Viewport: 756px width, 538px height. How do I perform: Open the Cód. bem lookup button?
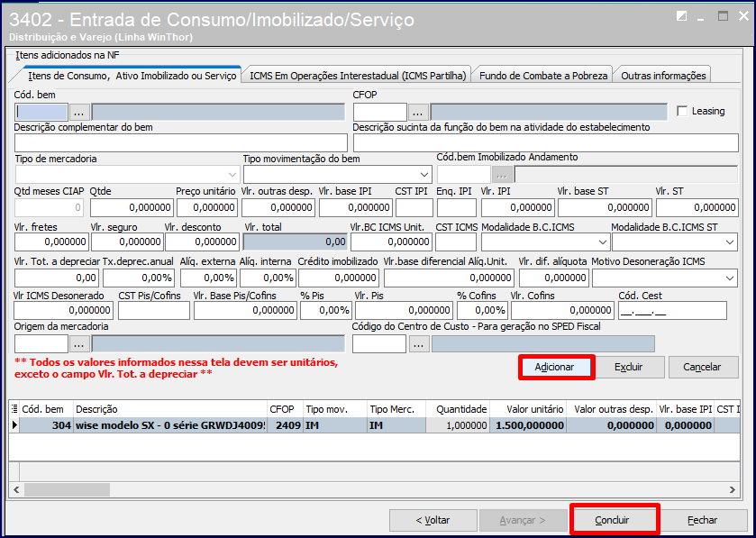point(79,113)
